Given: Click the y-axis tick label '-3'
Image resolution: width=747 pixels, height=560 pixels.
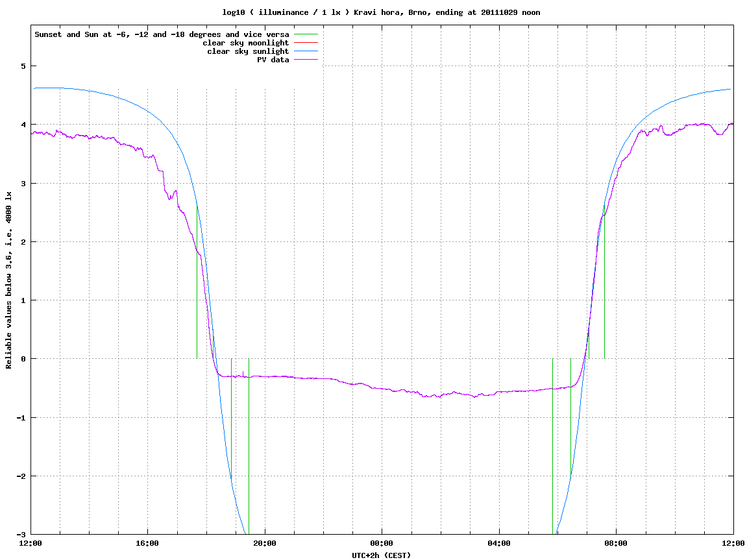Looking at the screenshot, I should [x=21, y=535].
